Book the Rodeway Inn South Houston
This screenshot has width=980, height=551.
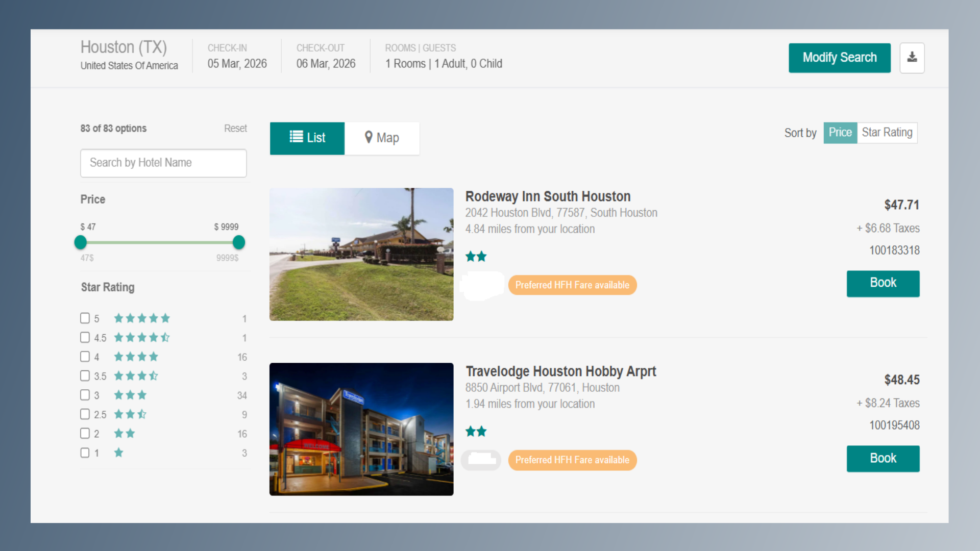tap(883, 283)
